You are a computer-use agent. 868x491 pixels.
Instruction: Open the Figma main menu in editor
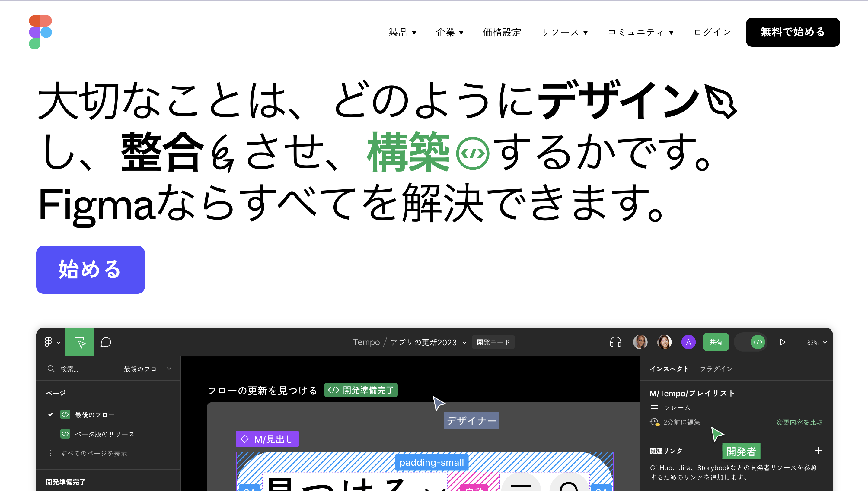tap(52, 342)
